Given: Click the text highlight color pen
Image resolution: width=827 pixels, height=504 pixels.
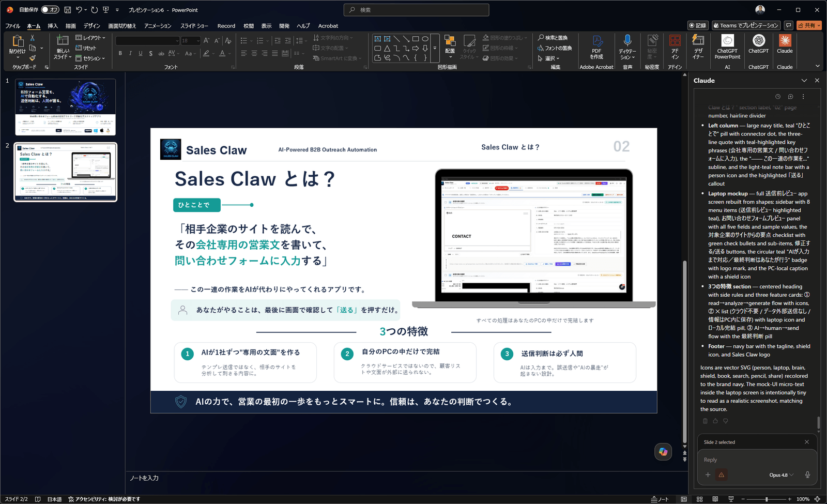Looking at the screenshot, I should [x=206, y=53].
